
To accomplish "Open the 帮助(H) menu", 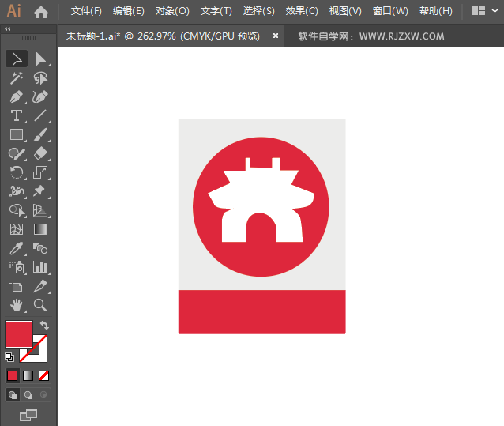I will tap(436, 11).
